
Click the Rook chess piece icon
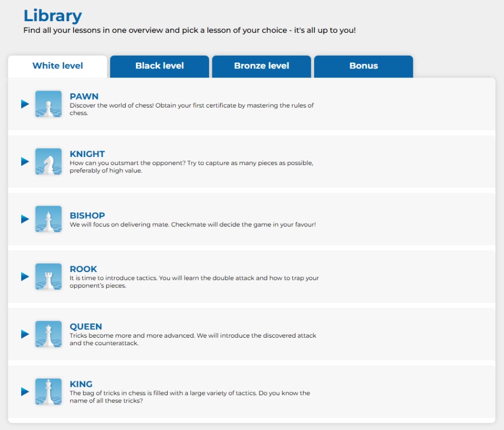click(48, 277)
